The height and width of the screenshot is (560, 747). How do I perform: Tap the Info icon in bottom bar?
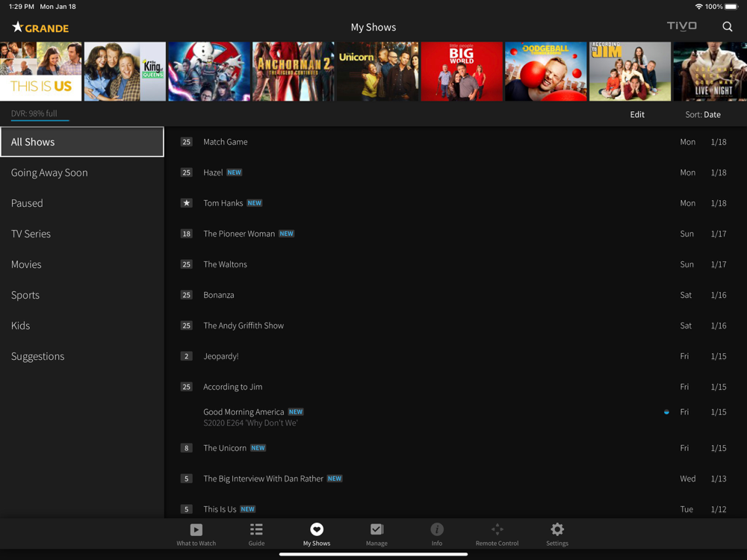(437, 529)
